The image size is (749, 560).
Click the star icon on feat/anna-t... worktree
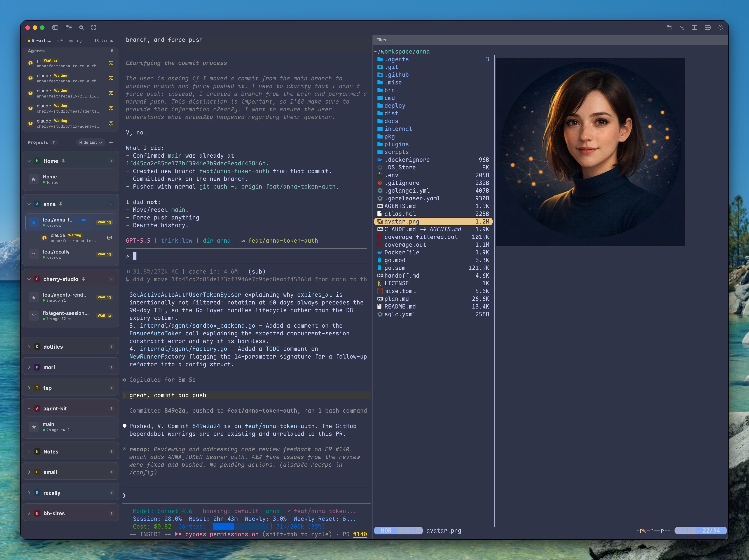pos(34,222)
